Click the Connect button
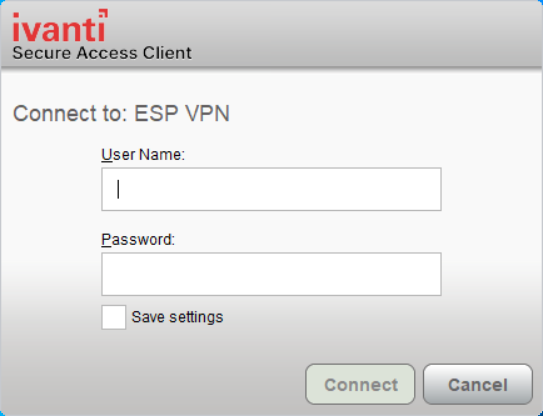 coord(360,384)
